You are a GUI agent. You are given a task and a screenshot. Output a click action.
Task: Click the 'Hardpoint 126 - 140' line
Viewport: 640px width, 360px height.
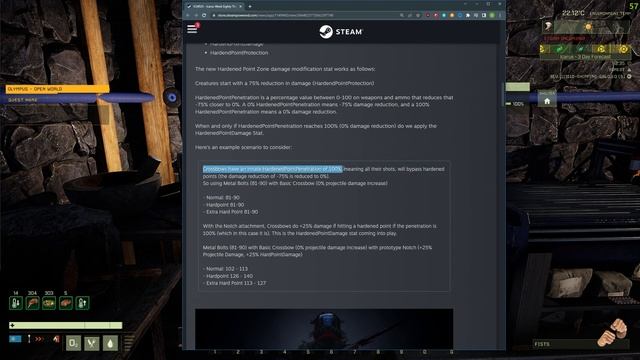point(229,276)
